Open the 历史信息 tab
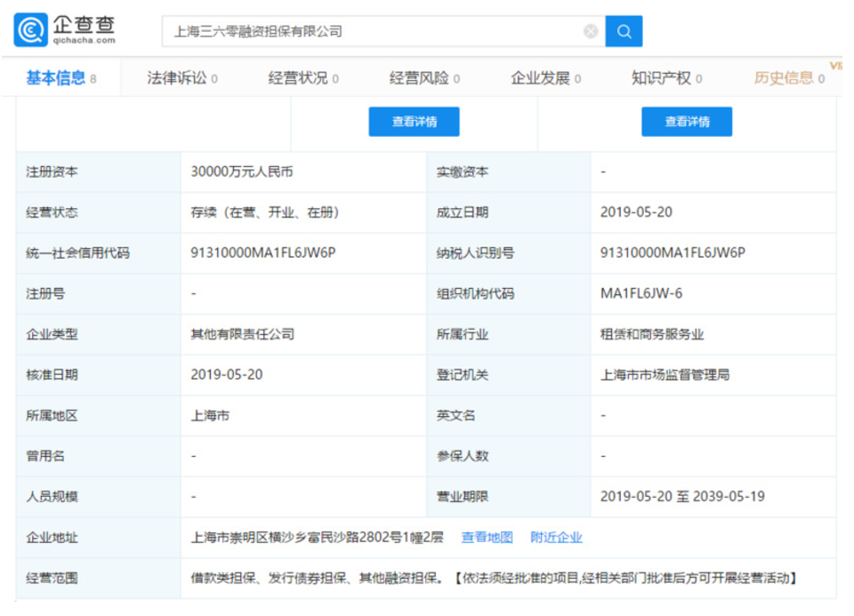This screenshot has width=854, height=616. (789, 78)
